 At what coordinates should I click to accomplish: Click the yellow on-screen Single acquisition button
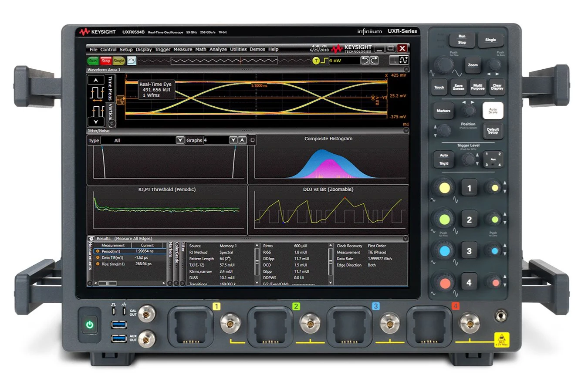pyautogui.click(x=119, y=61)
